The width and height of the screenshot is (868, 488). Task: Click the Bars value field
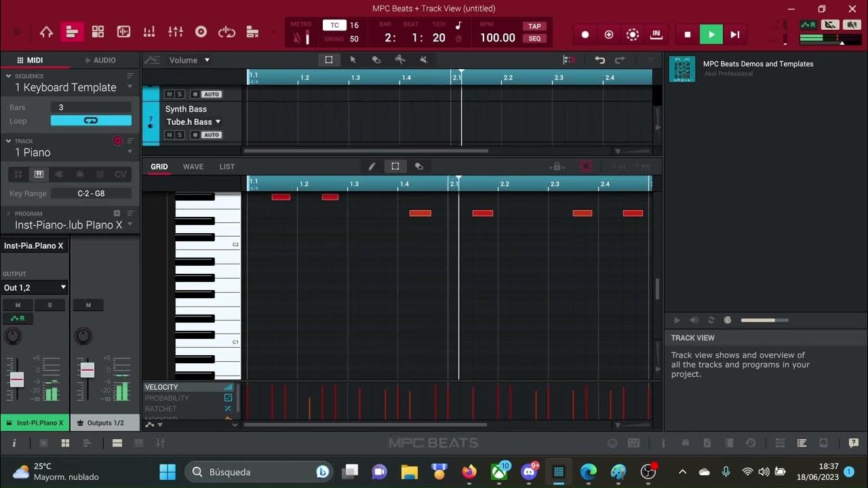tap(91, 107)
